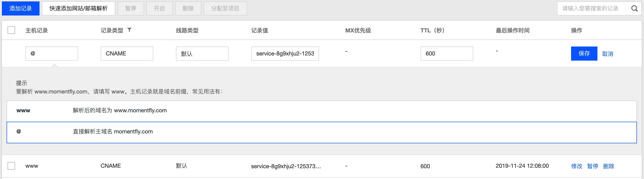Open 快速添加网站/邮箱解析 button
644x179 pixels.
coord(79,8)
